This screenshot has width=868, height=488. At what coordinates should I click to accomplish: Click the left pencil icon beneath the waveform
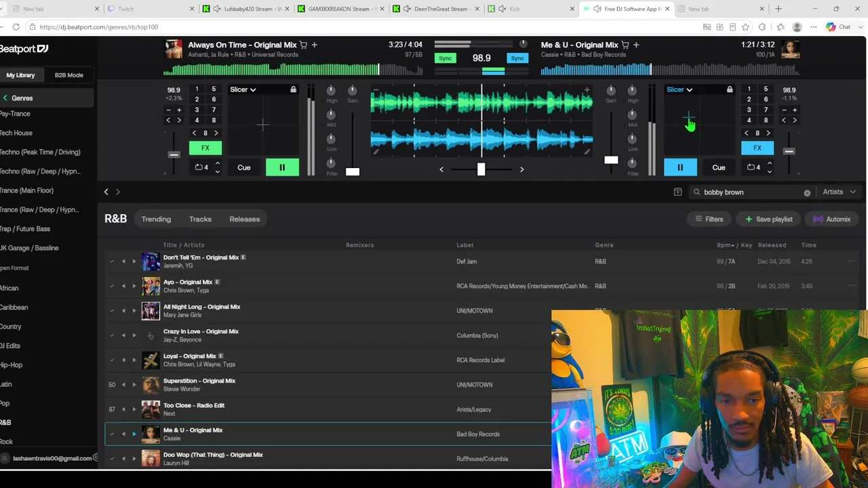click(x=376, y=152)
